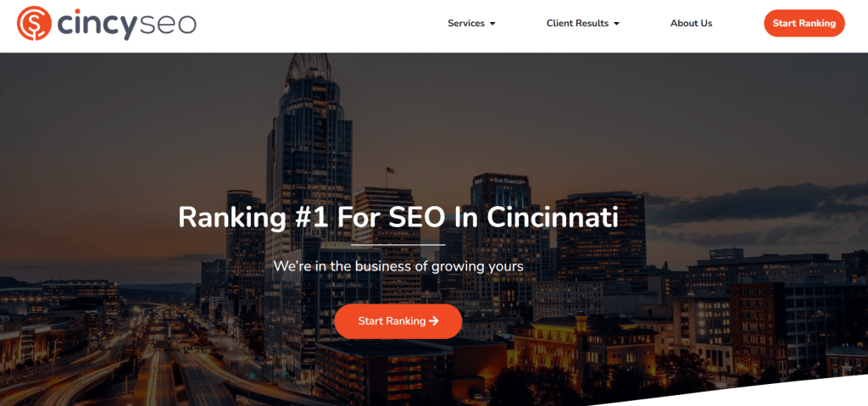Open the Client Results menu item

tap(577, 23)
